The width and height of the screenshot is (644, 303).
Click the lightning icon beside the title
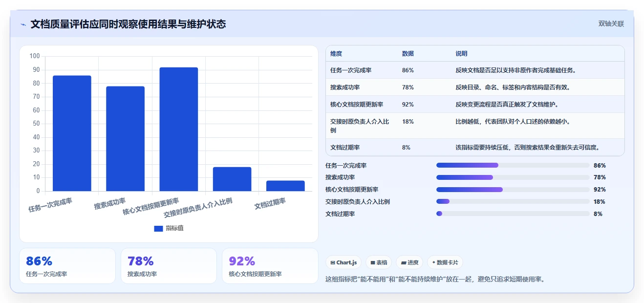tap(23, 24)
